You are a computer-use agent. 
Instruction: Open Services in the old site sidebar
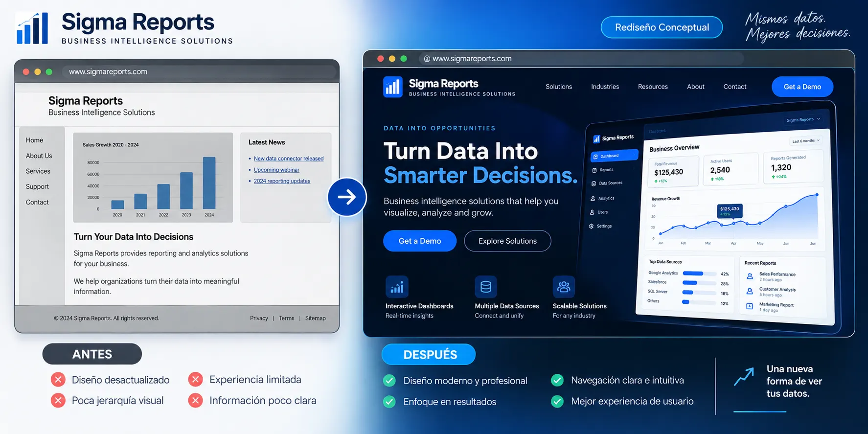pos(38,171)
